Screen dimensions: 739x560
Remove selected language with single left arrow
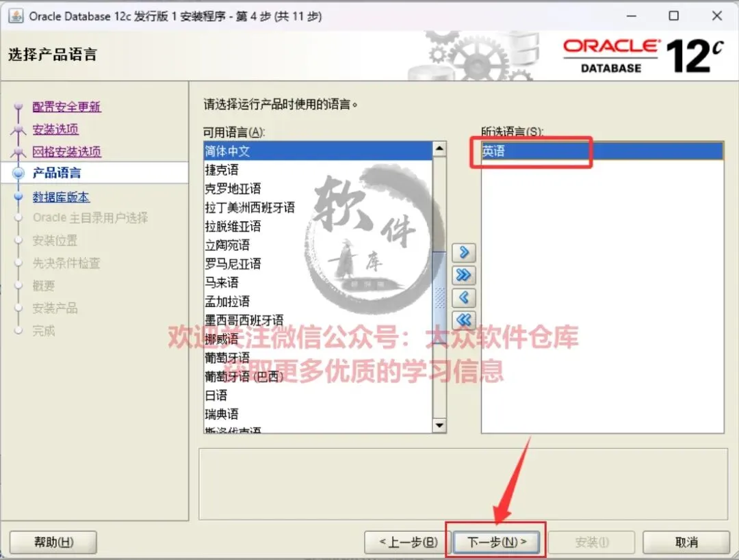[464, 297]
